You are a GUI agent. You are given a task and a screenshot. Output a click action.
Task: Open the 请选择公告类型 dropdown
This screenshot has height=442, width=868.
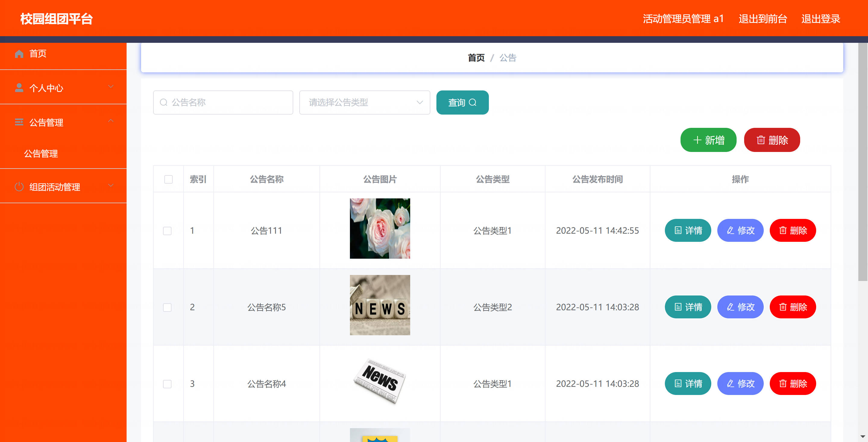tap(365, 103)
